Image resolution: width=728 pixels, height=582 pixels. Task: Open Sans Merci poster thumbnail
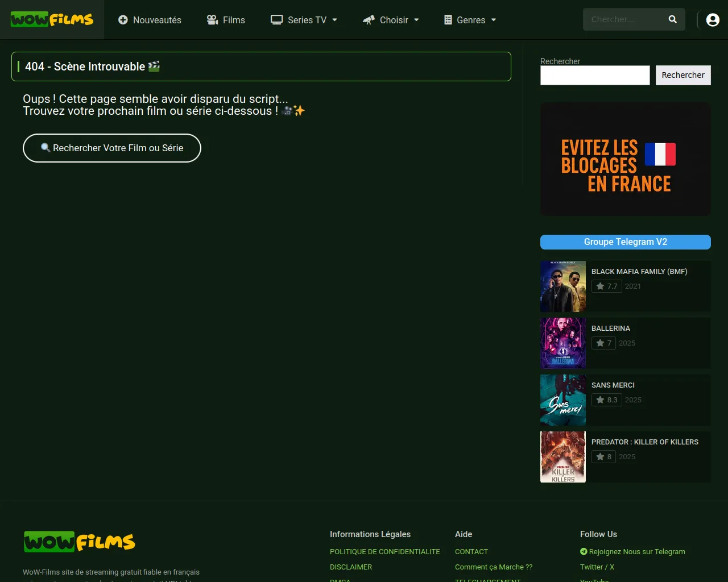click(563, 400)
